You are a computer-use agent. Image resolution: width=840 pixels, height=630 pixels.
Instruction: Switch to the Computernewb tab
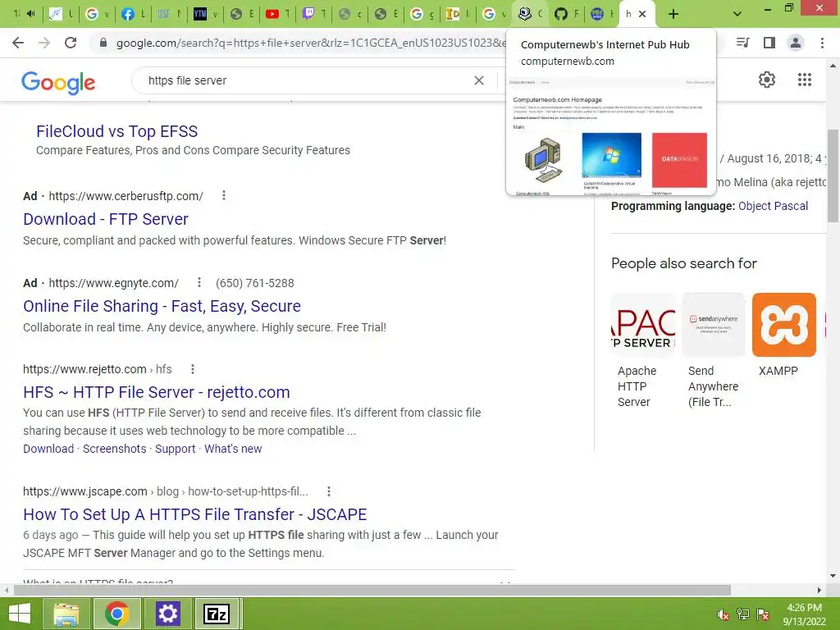pyautogui.click(x=531, y=15)
